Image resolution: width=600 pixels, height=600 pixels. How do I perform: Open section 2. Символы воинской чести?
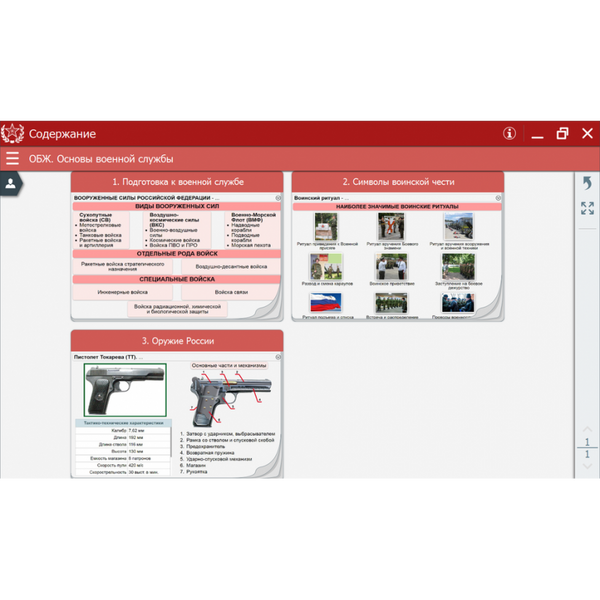[398, 182]
